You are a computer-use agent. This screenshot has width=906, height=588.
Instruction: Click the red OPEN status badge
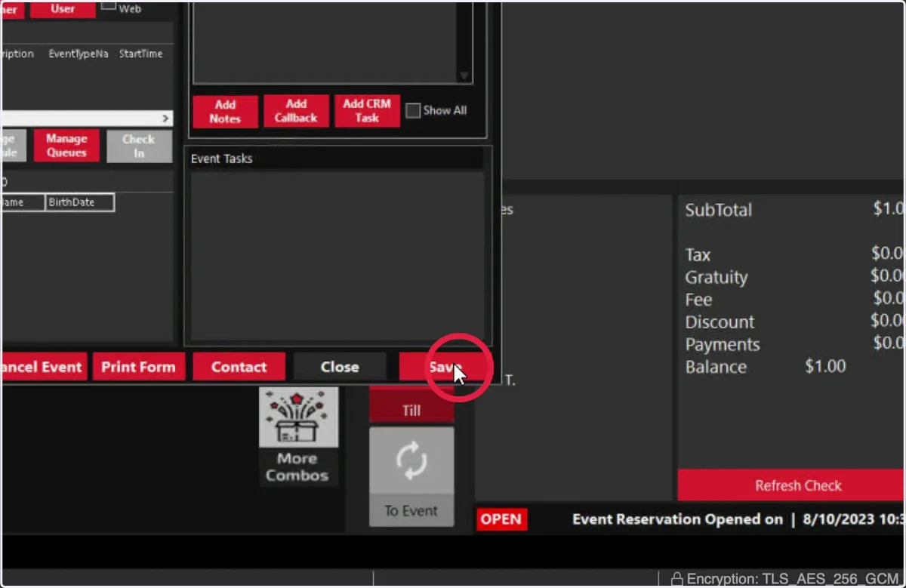pyautogui.click(x=501, y=519)
